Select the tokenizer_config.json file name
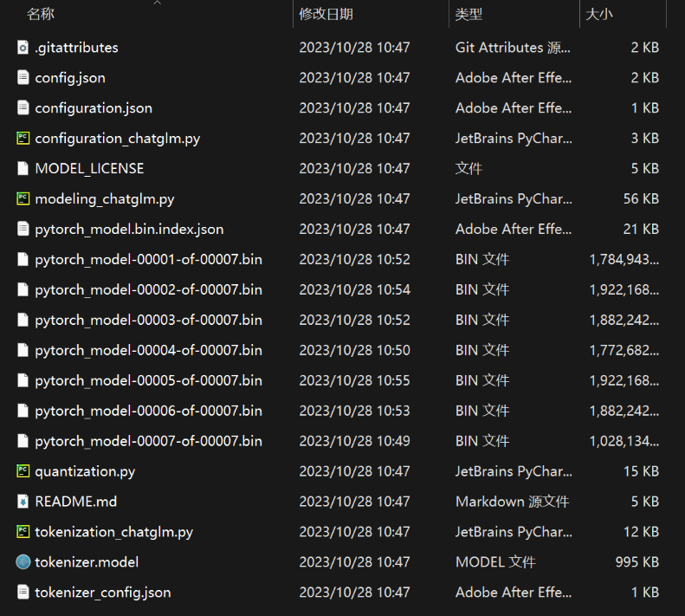This screenshot has width=685, height=616. [103, 593]
